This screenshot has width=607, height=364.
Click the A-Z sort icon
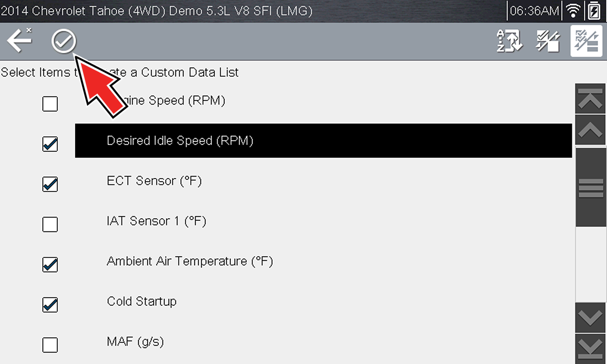click(x=509, y=41)
